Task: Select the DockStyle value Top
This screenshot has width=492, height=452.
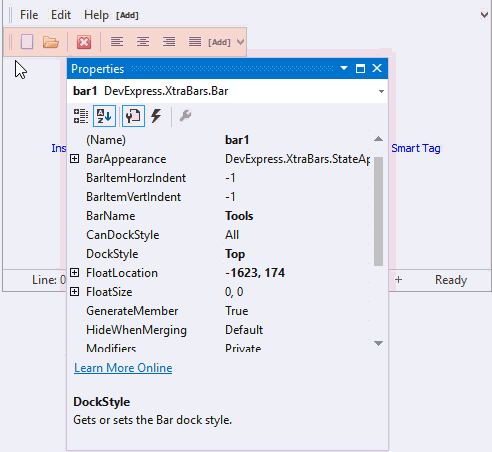Action: point(235,254)
